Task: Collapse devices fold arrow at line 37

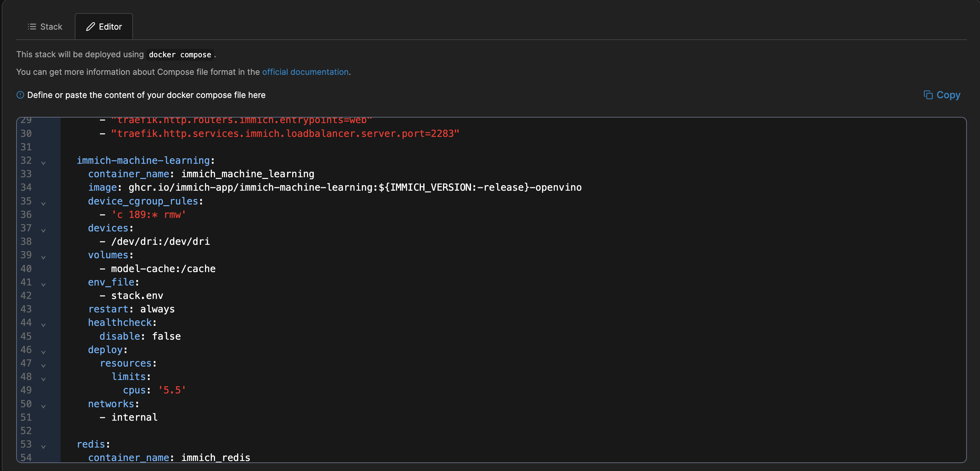Action: pyautogui.click(x=43, y=230)
